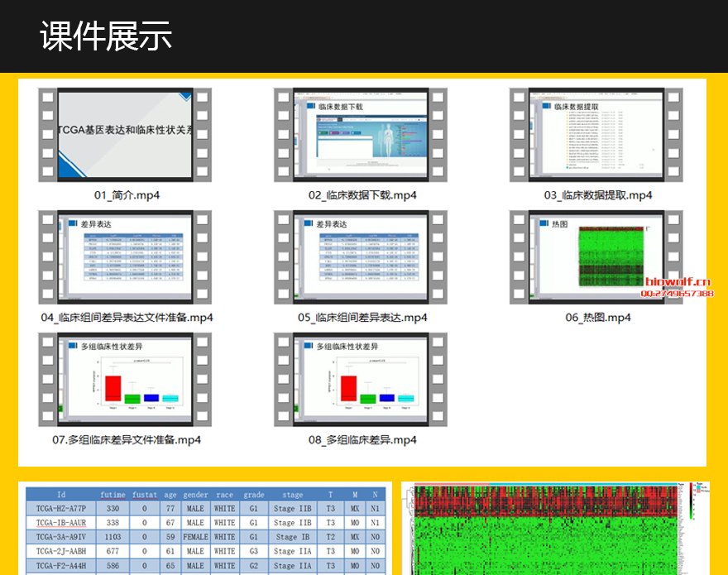Select the file name 06_热图.mp4

pos(598,318)
